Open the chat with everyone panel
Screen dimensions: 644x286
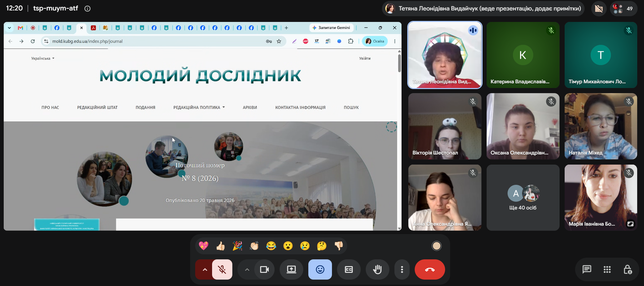[587, 269]
